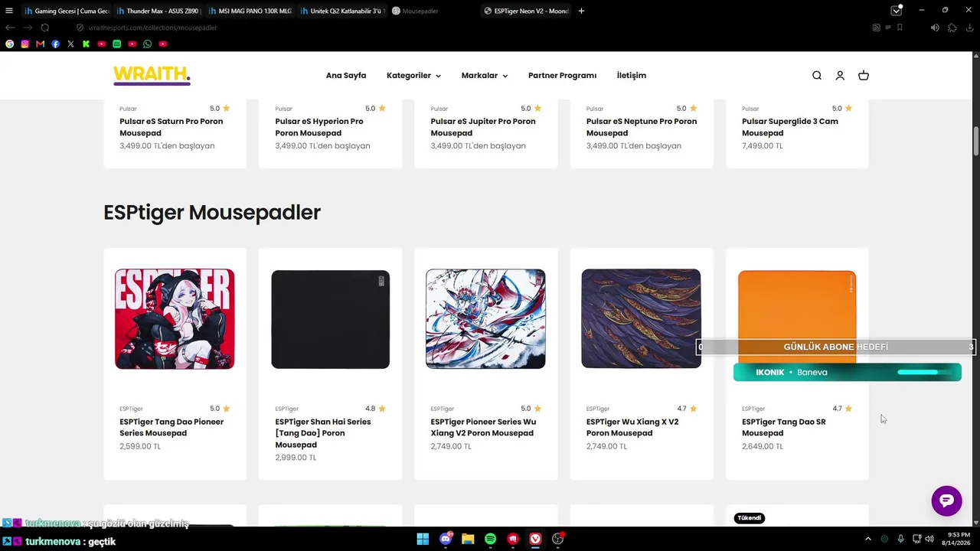Viewport: 980px width, 551px height.
Task: Click the purple feathered Wu Xiang X thumbnail
Action: 641,319
